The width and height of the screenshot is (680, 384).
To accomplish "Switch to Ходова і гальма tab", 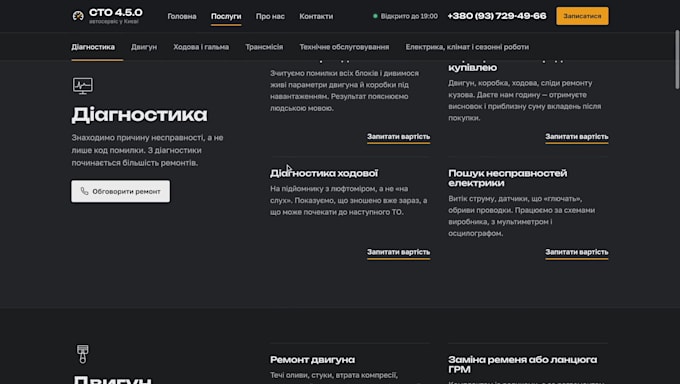I will (201, 47).
